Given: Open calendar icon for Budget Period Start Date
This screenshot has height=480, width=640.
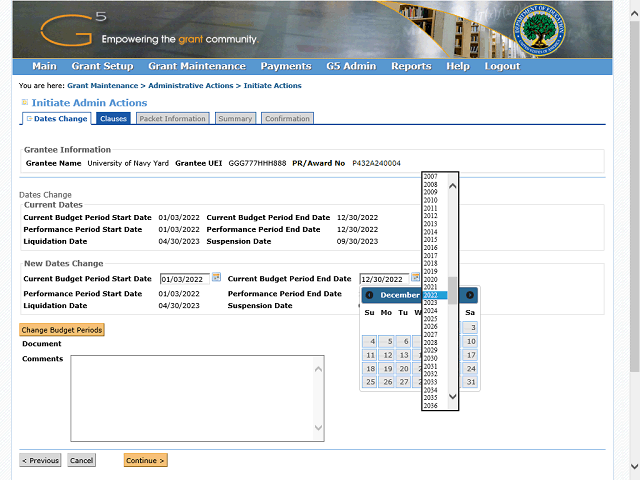Looking at the screenshot, I should click(x=216, y=278).
